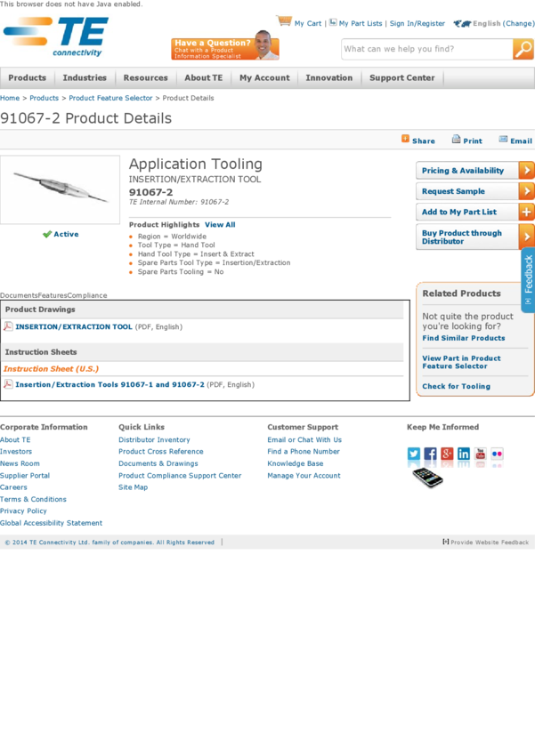Click the PDF icon for Insertion/Extraction Tool drawing
The width and height of the screenshot is (535, 756).
[8, 326]
